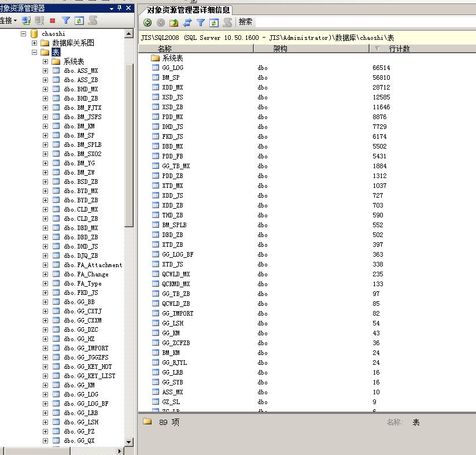Click the dbo.GG_IMPORT table icon in tree
The height and width of the screenshot is (455, 476).
56,348
